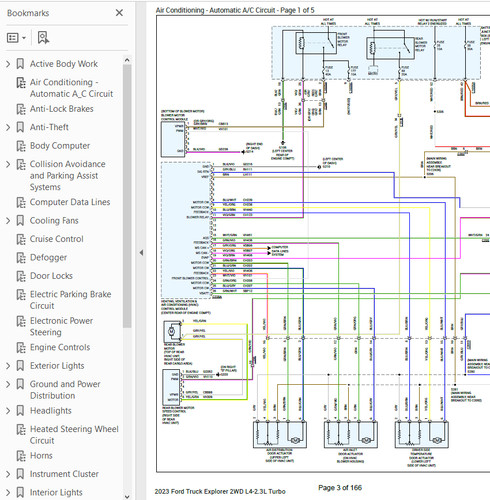Open the bookmark options list menu
The width and height of the screenshot is (490, 500).
(x=16, y=38)
